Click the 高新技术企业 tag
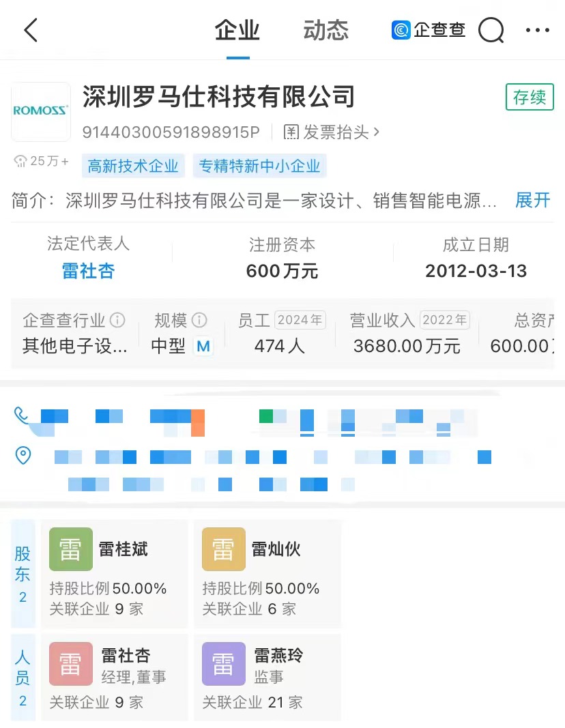565x728 pixels. point(133,166)
